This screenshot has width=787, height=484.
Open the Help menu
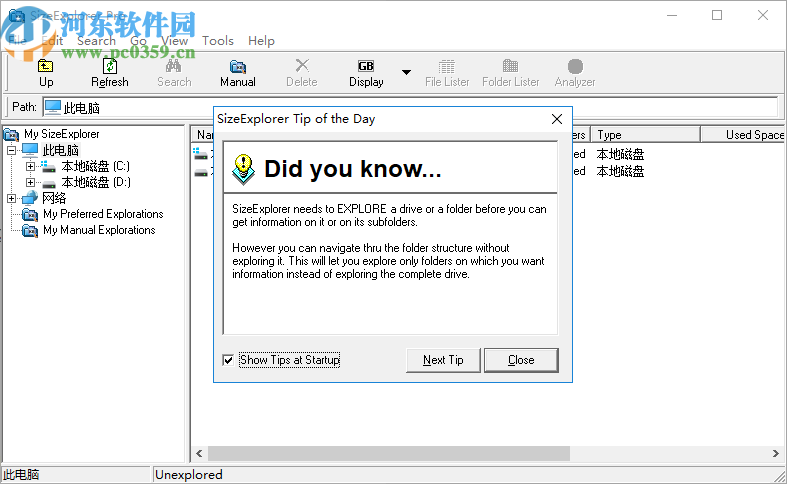click(261, 41)
